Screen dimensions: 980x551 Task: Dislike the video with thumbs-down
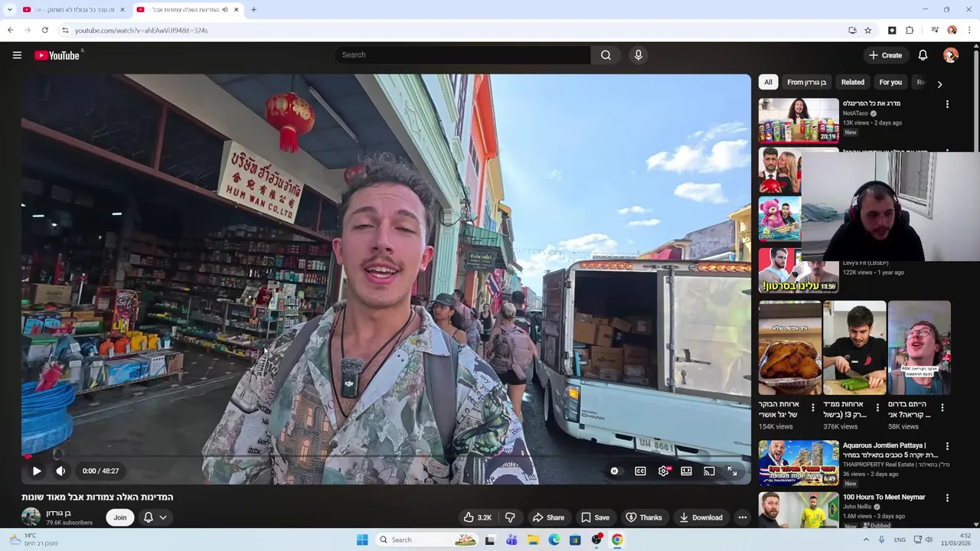[510, 517]
